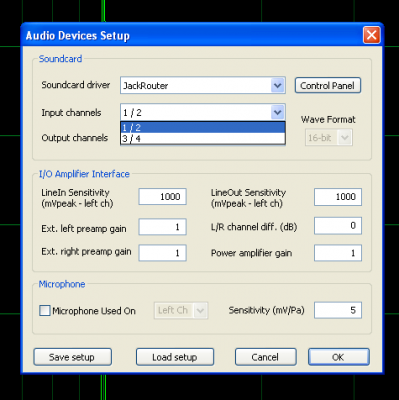Viewport: 399px width, 400px height.
Task: Click the LineIn Sensitivity input field
Action: pyautogui.click(x=163, y=197)
